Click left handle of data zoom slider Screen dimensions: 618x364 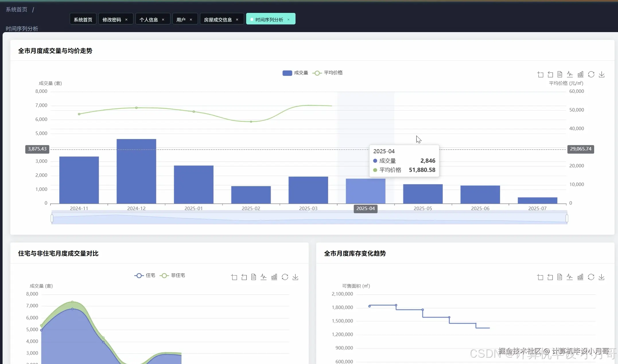[x=52, y=218]
